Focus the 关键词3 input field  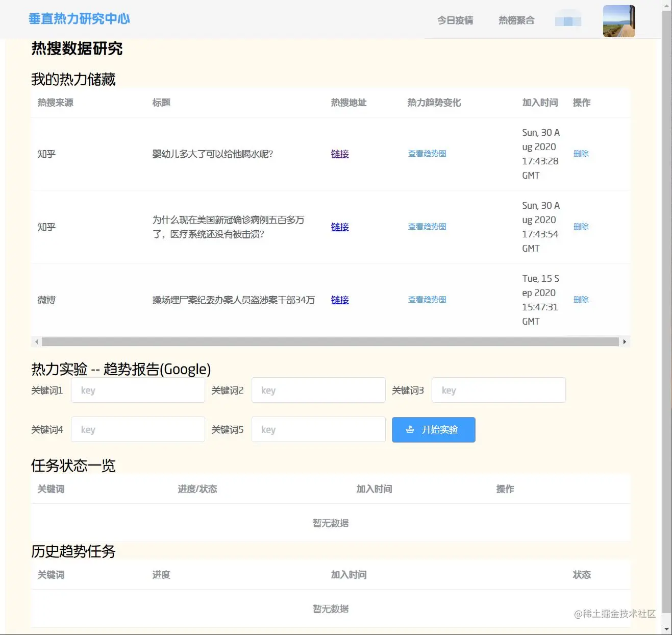(499, 390)
